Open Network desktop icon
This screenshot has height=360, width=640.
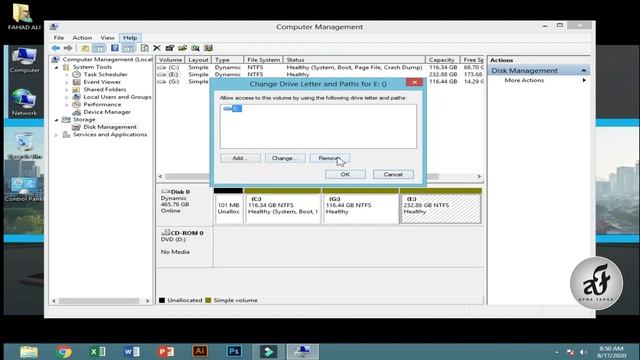coord(24,102)
